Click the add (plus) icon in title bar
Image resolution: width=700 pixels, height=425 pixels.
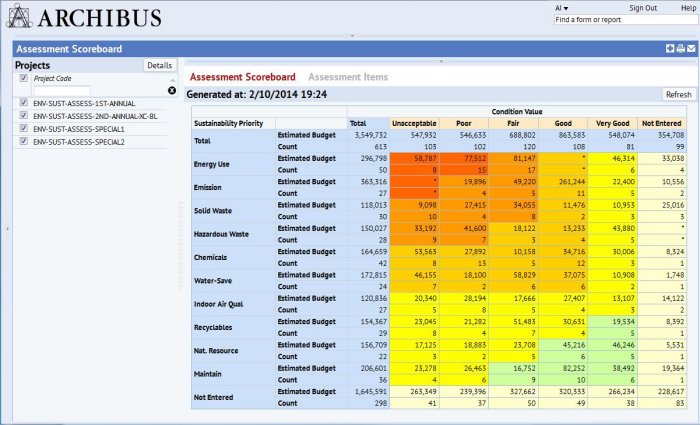(x=670, y=48)
